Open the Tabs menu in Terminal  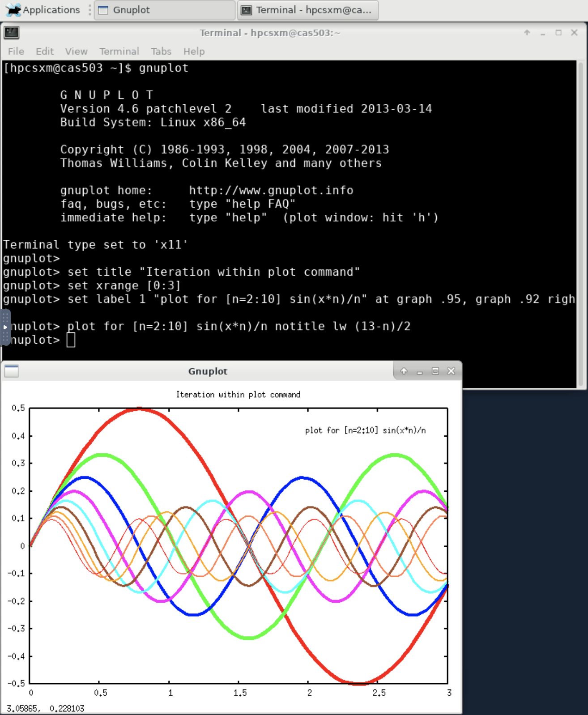click(x=161, y=51)
